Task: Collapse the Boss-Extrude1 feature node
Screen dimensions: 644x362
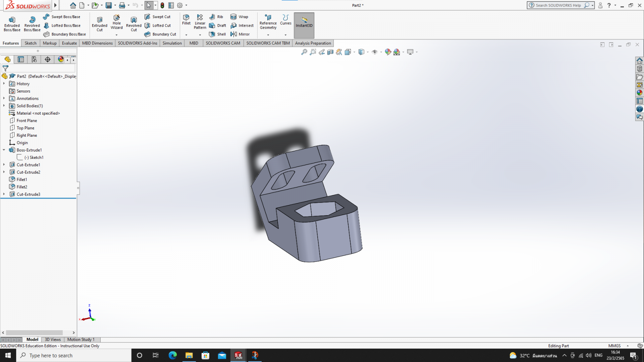Action: [4, 150]
